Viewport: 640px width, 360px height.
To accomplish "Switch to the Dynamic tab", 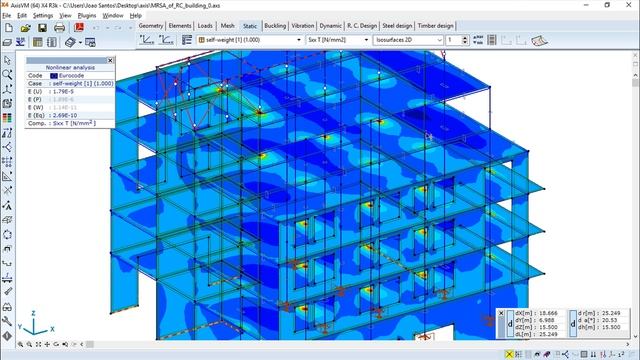I will pyautogui.click(x=330, y=26).
